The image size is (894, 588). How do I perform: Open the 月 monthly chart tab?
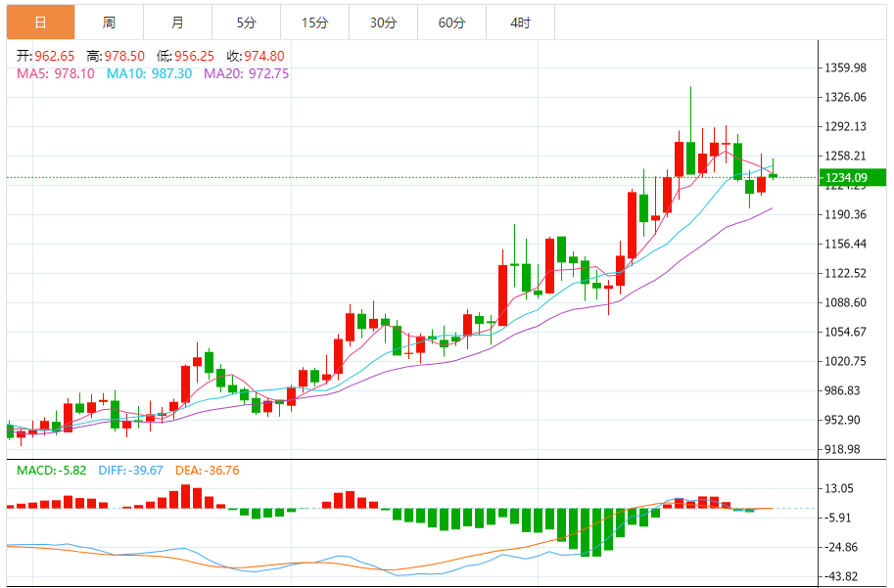177,22
